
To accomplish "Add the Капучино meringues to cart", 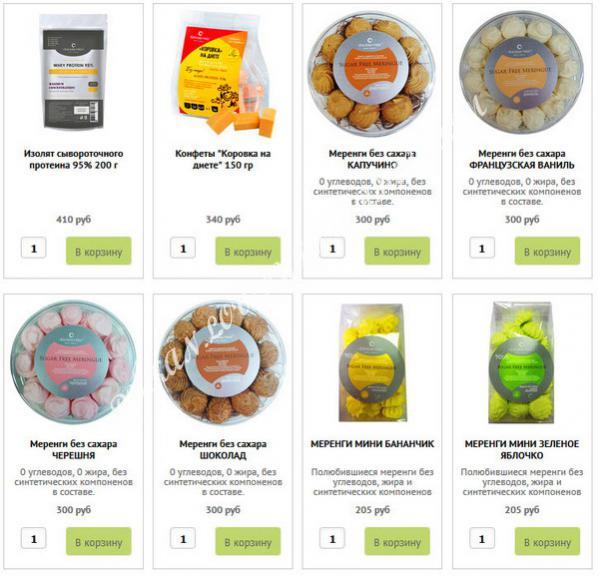I will 397,251.
